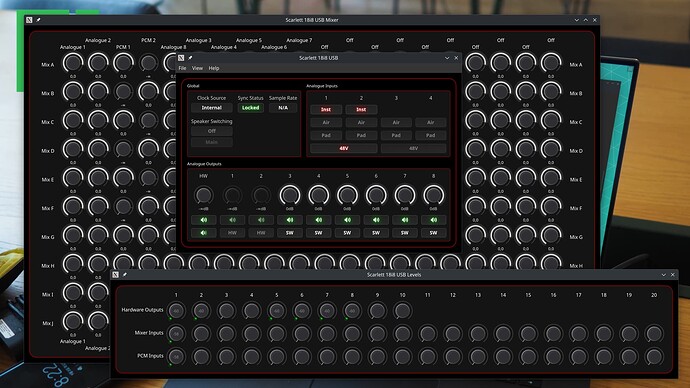Click the pin icon in the Mixer window titlebar
Image resolution: width=690 pixels, height=388 pixels.
click(x=38, y=20)
